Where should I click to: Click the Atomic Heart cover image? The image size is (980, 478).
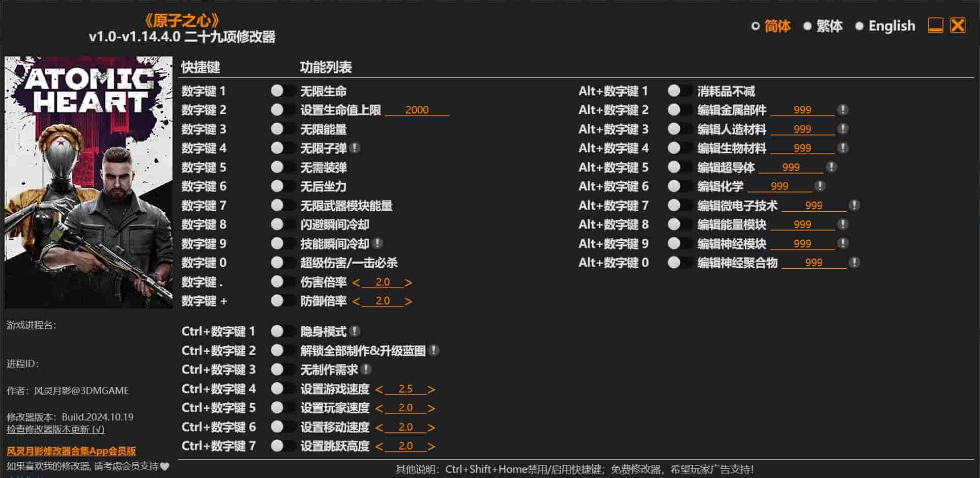click(x=89, y=182)
